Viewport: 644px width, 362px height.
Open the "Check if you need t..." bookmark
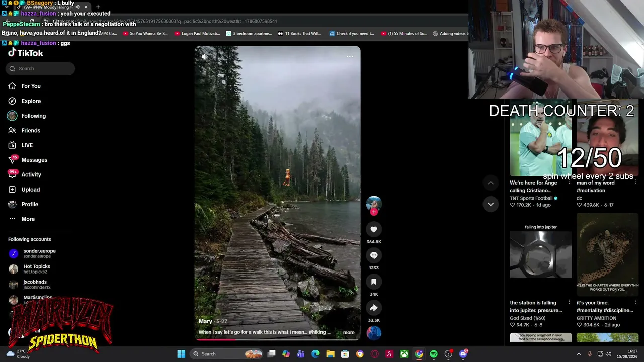click(x=352, y=34)
